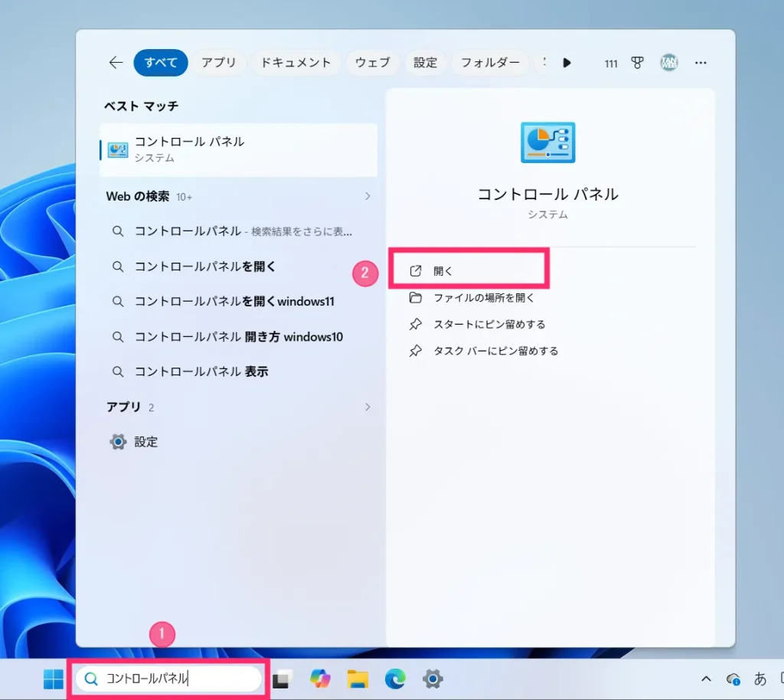784x700 pixels.
Task: Click the Windows Start button
Action: click(x=54, y=679)
